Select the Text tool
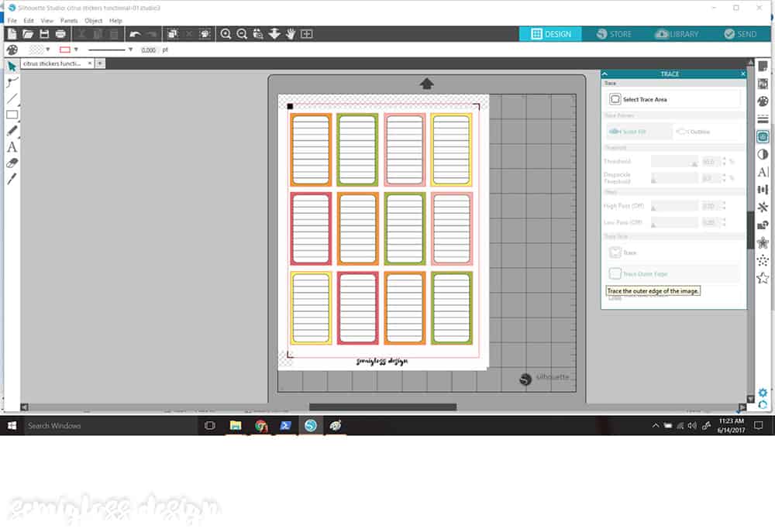 tap(12, 146)
